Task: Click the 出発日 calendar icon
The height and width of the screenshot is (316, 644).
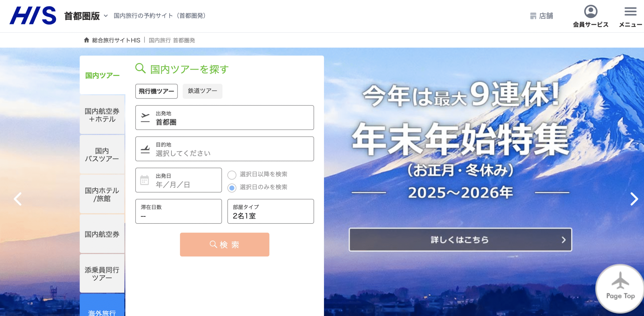Action: click(145, 180)
